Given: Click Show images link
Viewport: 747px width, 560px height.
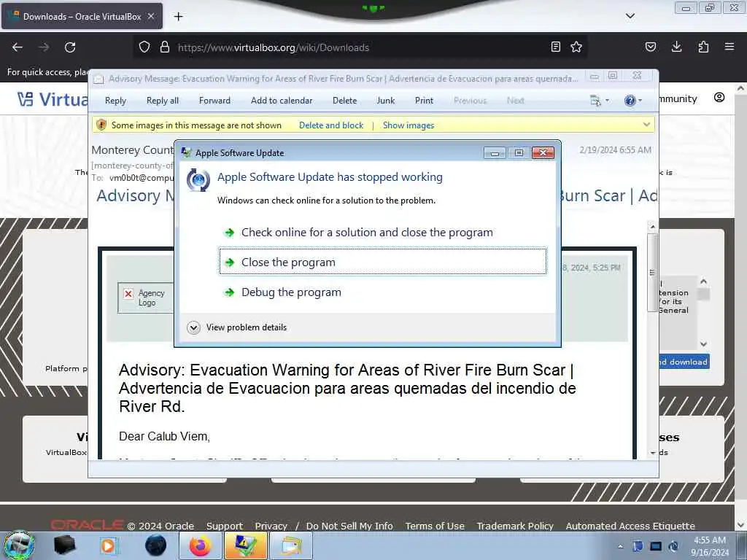Looking at the screenshot, I should point(409,125).
